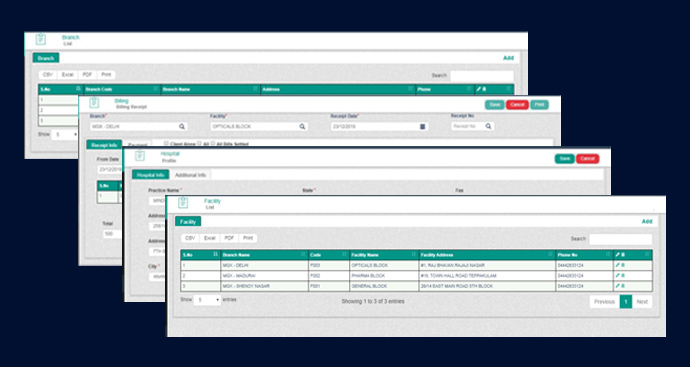Open the Receipt Date calendar icon
The width and height of the screenshot is (690, 367).
coord(422,126)
